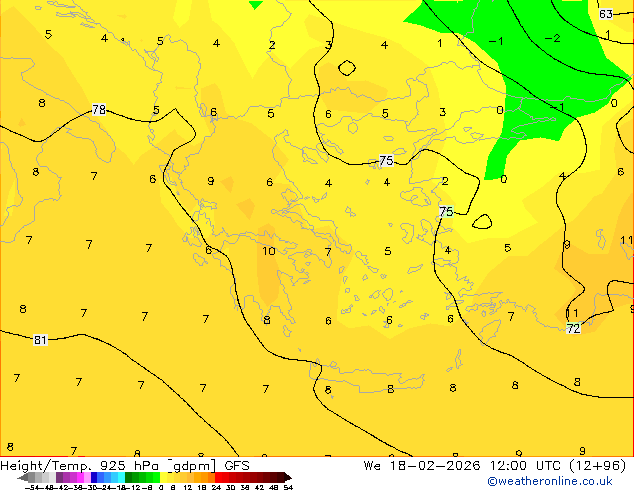
Task: Click the temperature value -2 on the map
Action: (x=553, y=38)
